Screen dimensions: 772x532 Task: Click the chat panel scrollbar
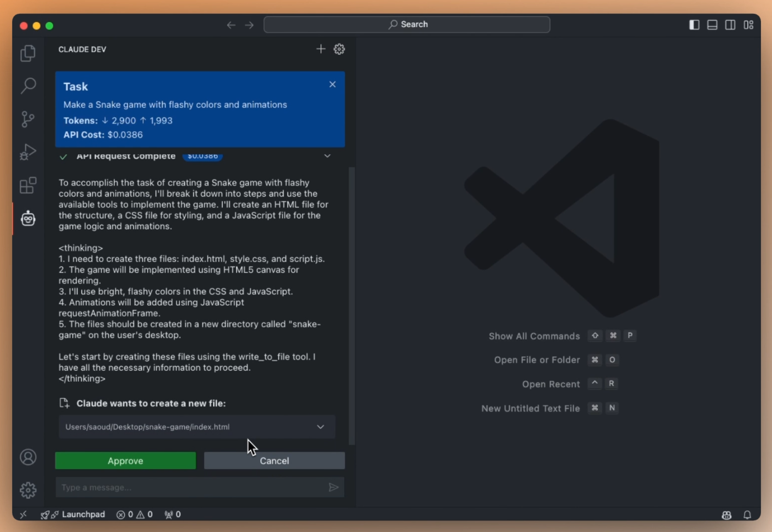[x=351, y=306]
